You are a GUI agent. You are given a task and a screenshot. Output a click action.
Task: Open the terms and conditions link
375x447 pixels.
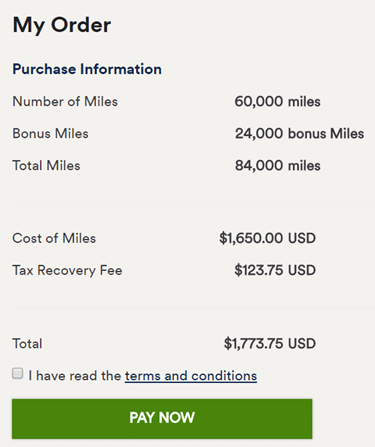click(x=191, y=376)
